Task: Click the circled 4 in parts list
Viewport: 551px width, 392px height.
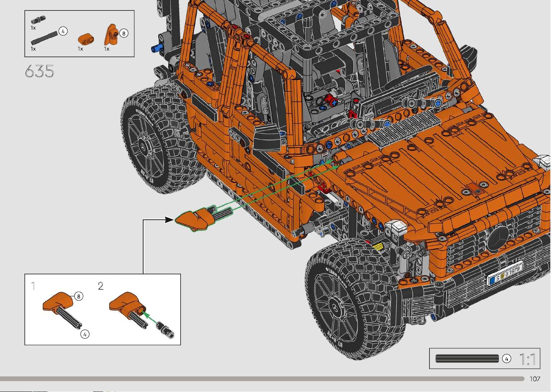Action: tap(63, 31)
